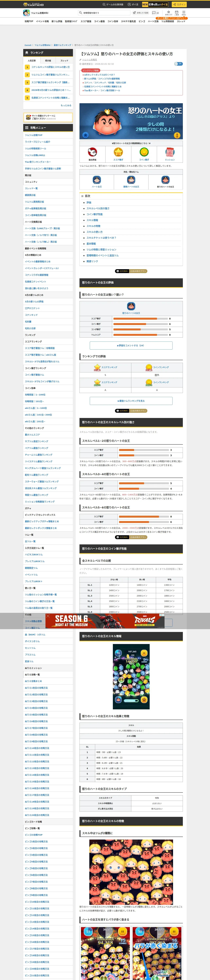Screen dimensions: 210x980
Task: Open sidebar link Tier表ランキングメーカー
Action: click(38, 162)
